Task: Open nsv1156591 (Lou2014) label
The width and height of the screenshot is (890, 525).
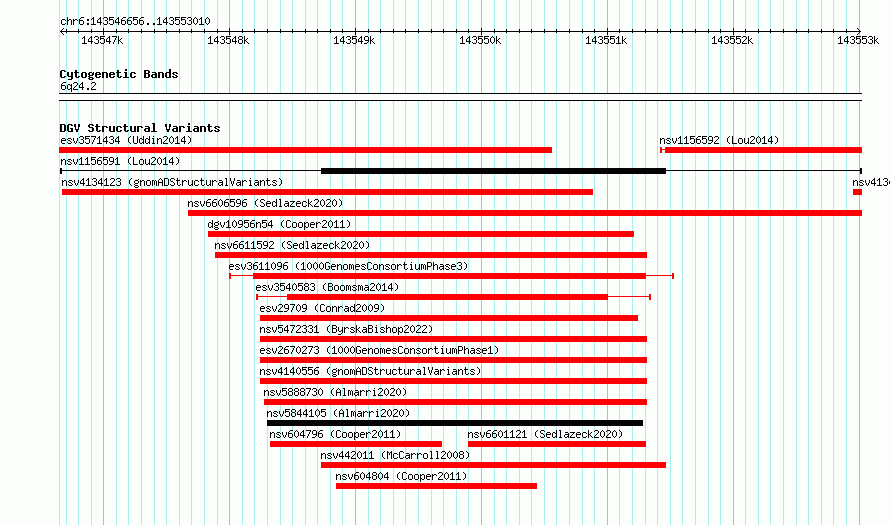Action: click(120, 161)
